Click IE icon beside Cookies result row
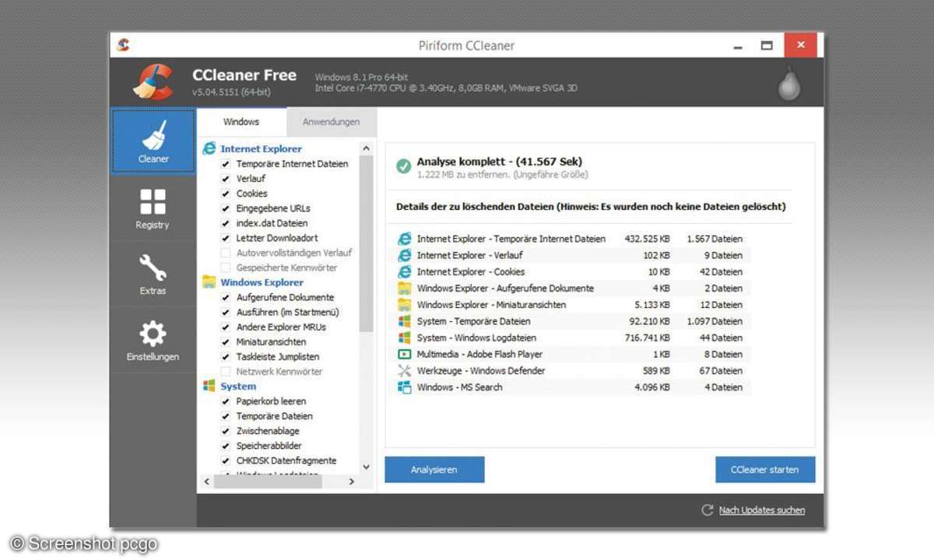The height and width of the screenshot is (560, 934). click(405, 271)
